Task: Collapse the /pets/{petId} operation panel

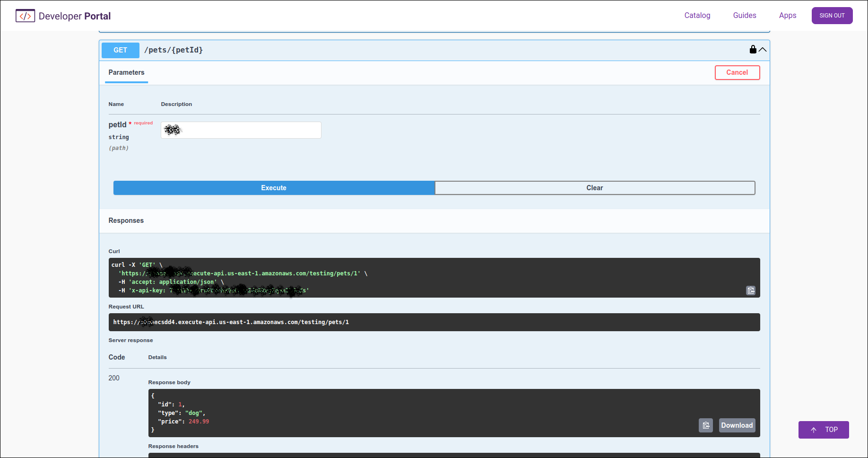Action: [763, 49]
